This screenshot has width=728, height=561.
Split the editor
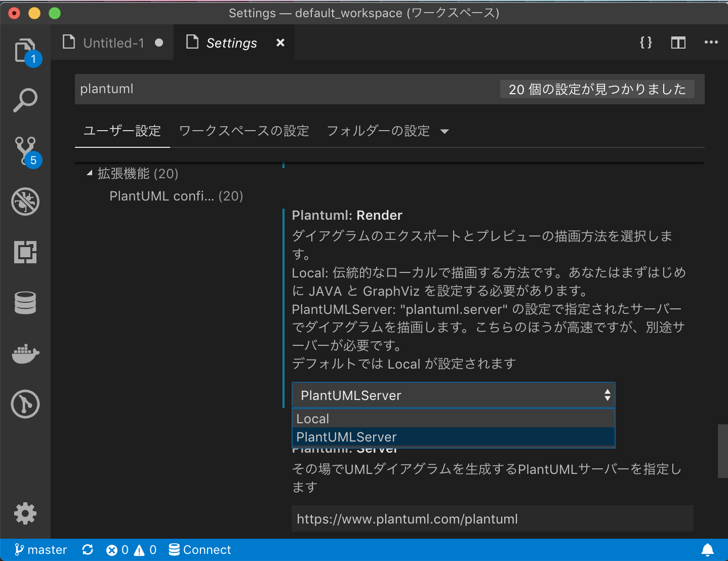(x=678, y=43)
